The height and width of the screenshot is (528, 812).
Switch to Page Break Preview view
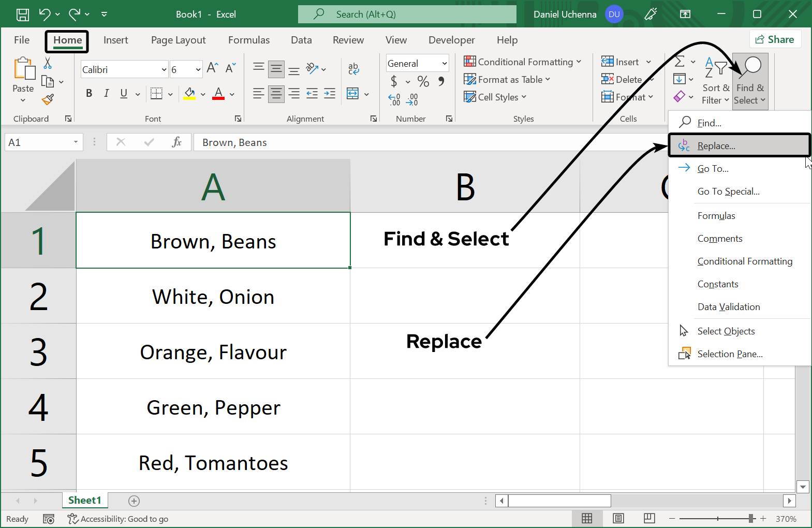coord(649,518)
